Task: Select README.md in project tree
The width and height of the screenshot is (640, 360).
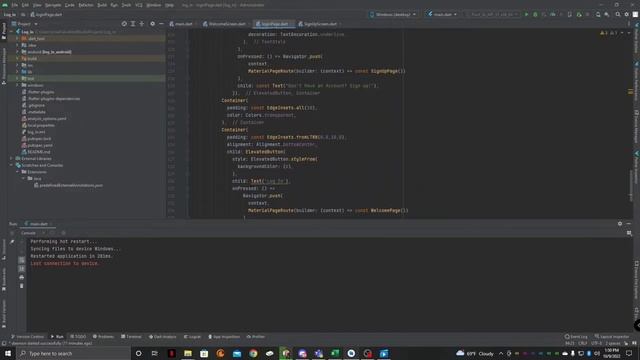Action: (38, 152)
